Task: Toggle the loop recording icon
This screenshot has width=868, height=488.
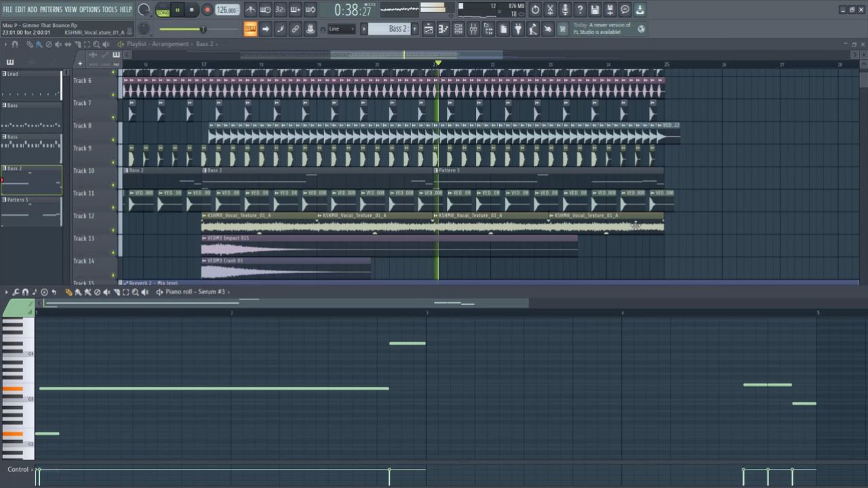Action: [x=310, y=10]
